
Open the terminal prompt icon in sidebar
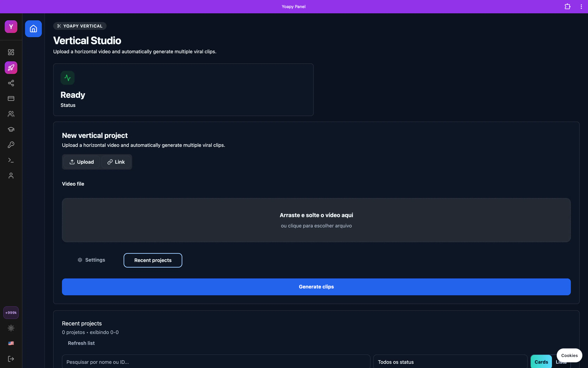click(11, 160)
